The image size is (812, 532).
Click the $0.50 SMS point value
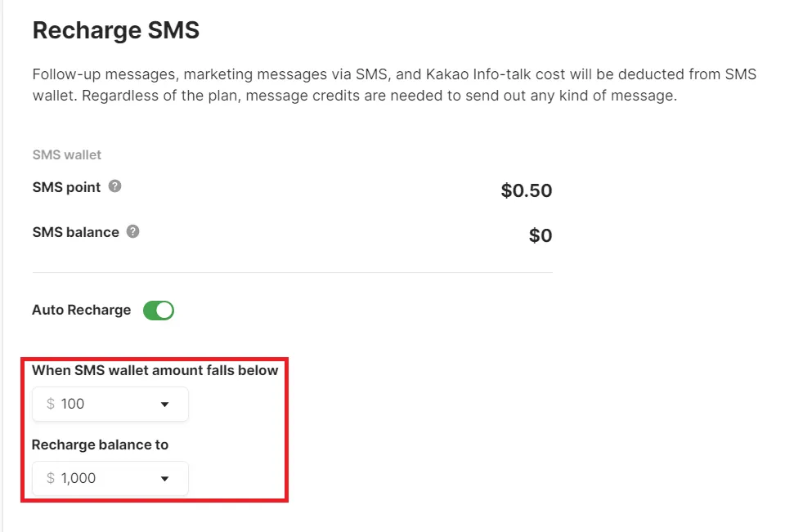tap(527, 191)
